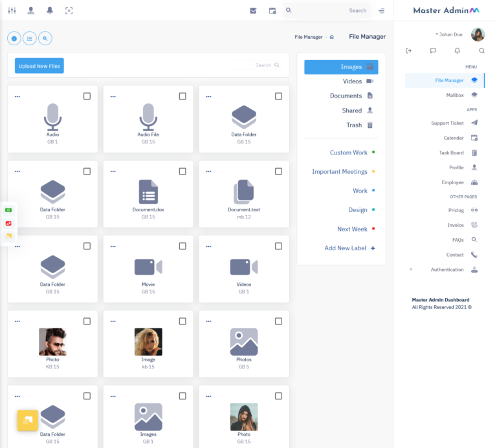Click Upload New Files button
Viewport: 497px width, 448px height.
[x=39, y=66]
